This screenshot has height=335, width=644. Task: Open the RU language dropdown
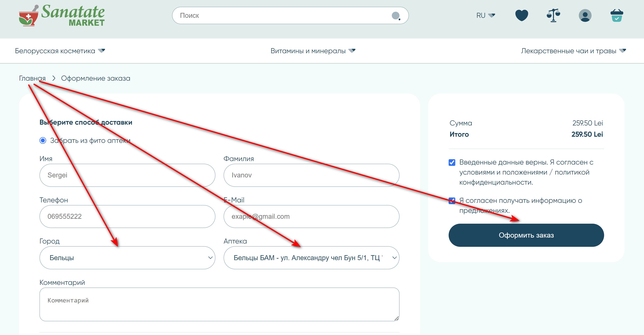pos(485,16)
